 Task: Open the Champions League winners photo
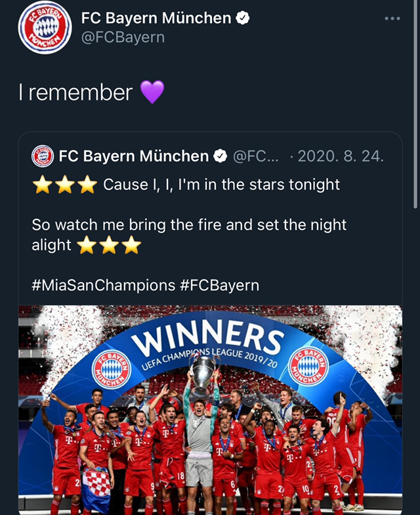click(210, 407)
